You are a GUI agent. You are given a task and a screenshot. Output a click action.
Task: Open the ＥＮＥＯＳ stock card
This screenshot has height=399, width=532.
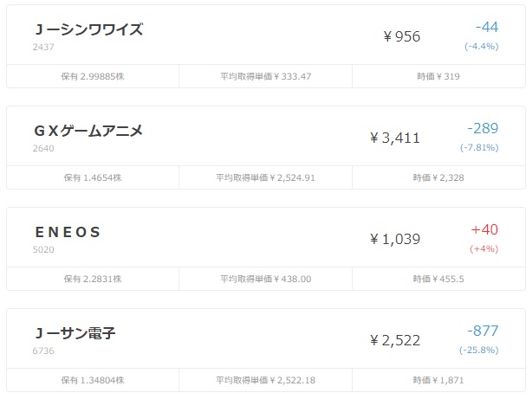pyautogui.click(x=266, y=248)
